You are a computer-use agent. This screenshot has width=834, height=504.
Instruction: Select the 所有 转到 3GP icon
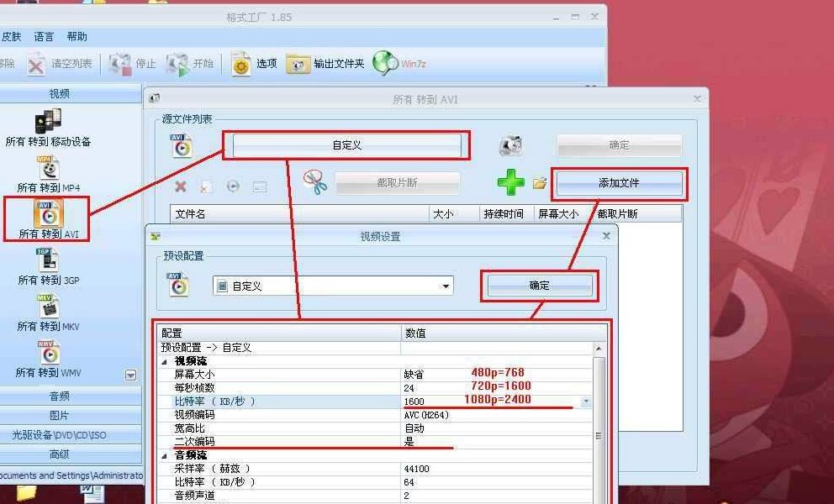click(47, 261)
